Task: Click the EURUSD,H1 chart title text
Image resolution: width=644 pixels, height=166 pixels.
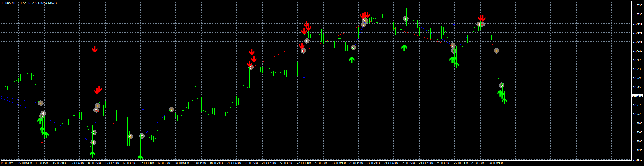Action: [9, 3]
